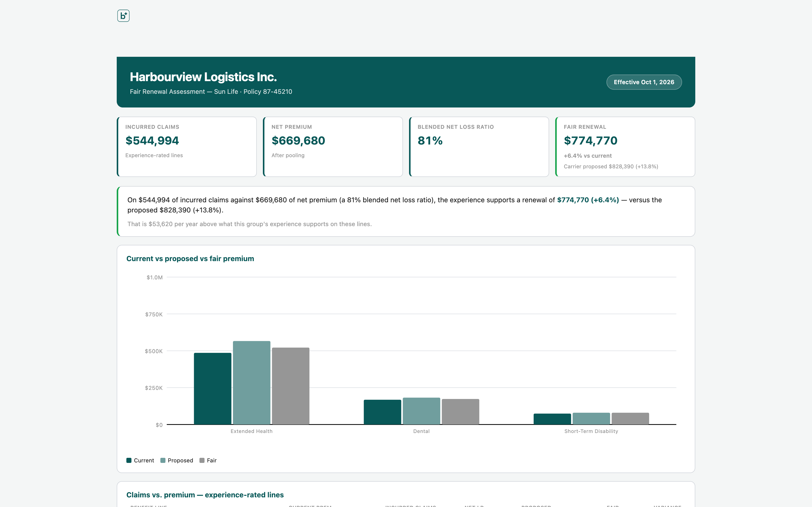The height and width of the screenshot is (507, 812).
Task: Click the Extended Health fair bar
Action: click(x=291, y=386)
